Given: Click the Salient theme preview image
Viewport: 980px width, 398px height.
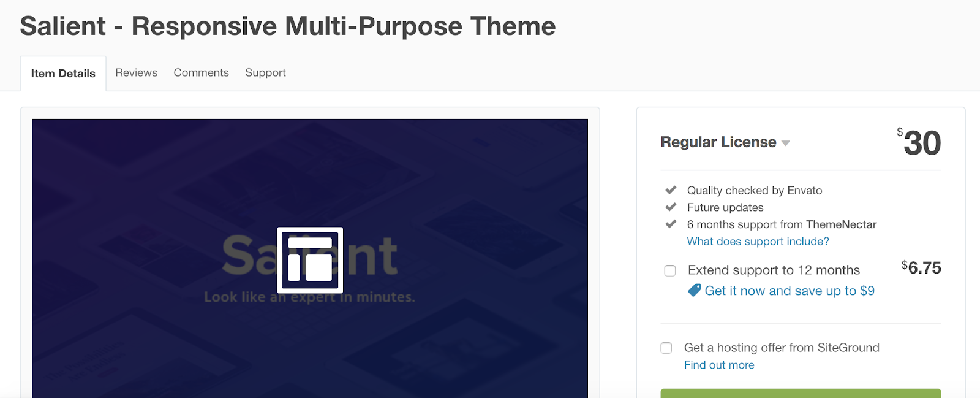Looking at the screenshot, I should (310, 258).
